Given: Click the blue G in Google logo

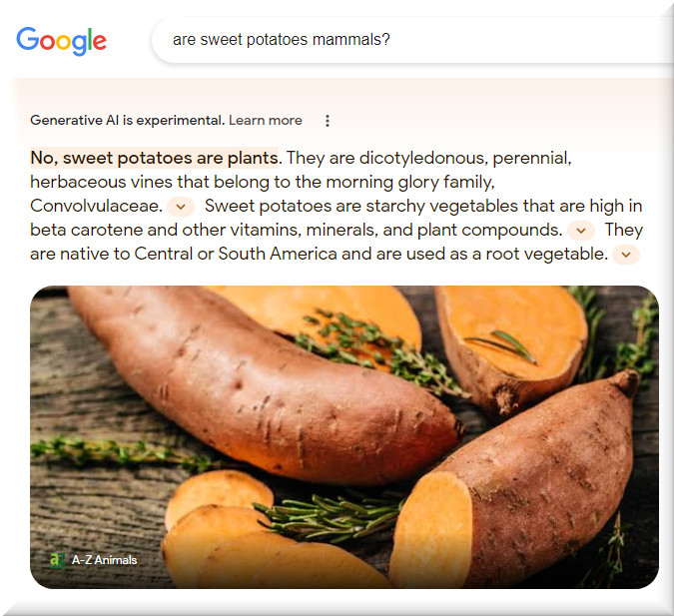Looking at the screenshot, I should (x=28, y=39).
